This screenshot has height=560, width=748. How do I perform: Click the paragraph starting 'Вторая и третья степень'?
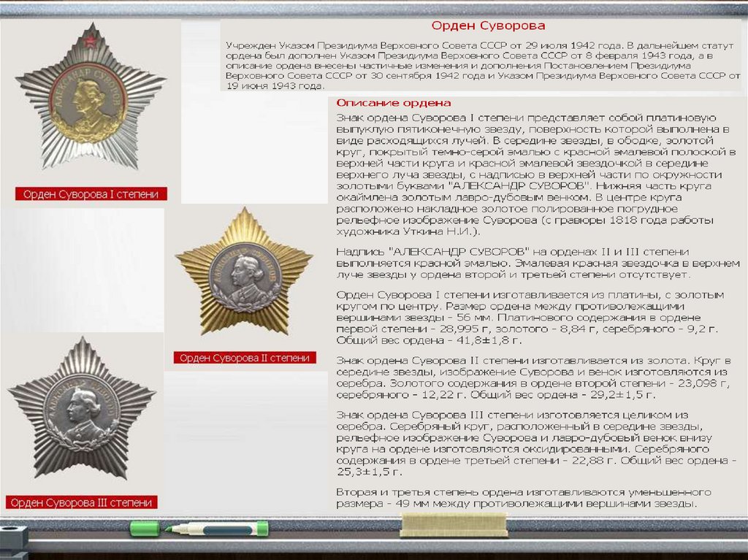(x=524, y=497)
